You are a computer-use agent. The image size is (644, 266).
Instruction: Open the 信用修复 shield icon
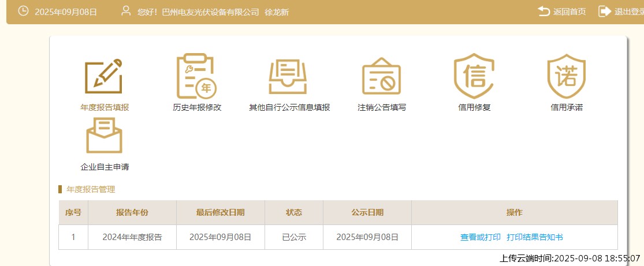point(474,76)
